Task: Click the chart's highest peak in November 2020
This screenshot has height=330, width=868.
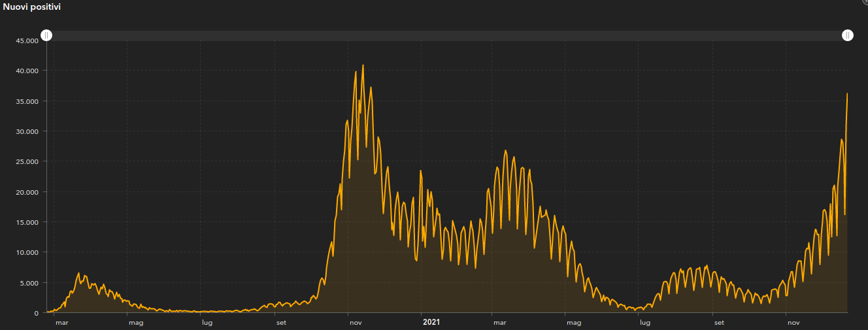Action: [363, 65]
